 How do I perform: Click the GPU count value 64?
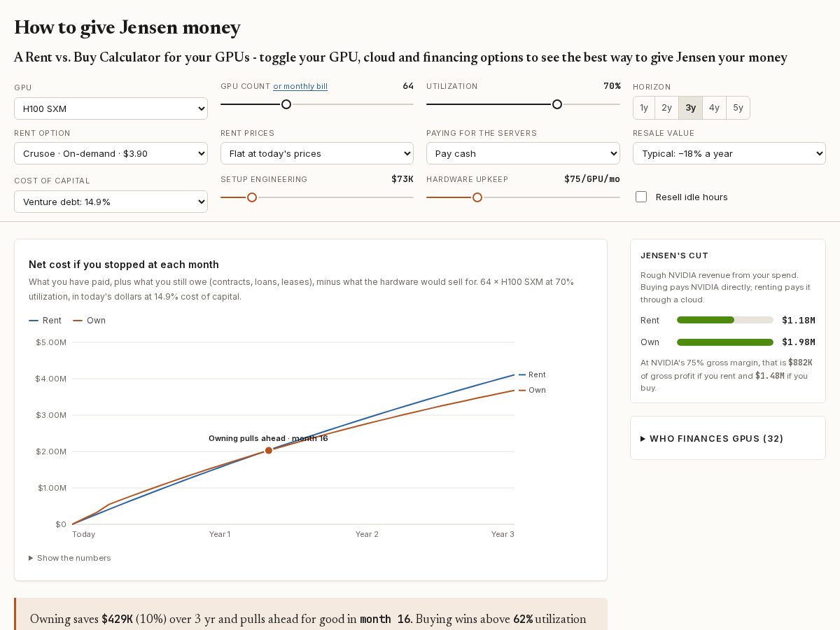(x=408, y=86)
